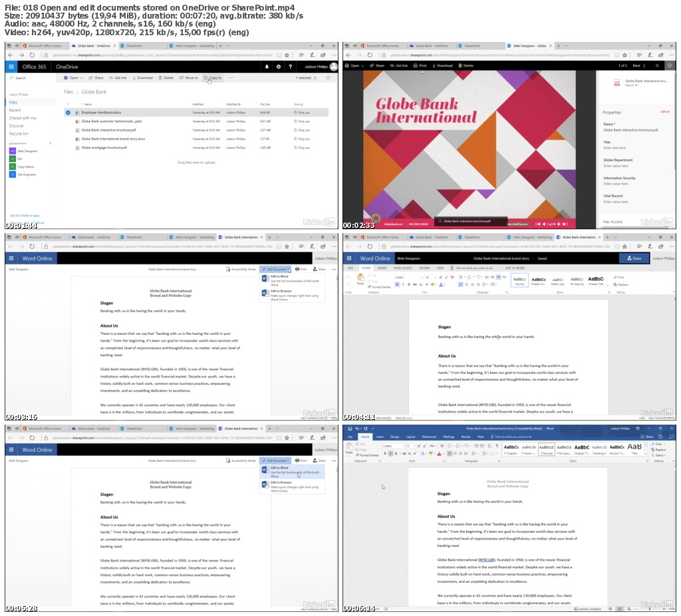Open Recent in the OneDrive left navigation

(x=15, y=110)
